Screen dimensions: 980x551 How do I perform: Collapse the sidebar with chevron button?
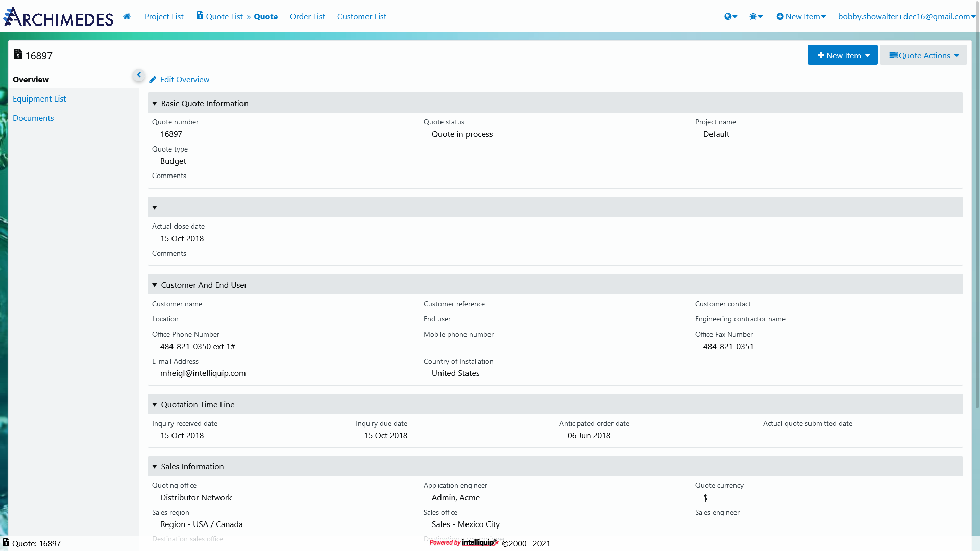[x=138, y=75]
